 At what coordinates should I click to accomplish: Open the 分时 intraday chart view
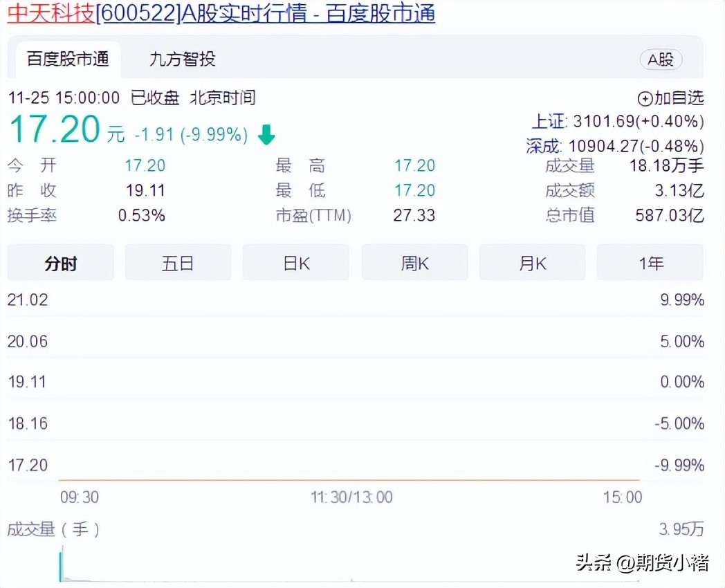point(60,262)
